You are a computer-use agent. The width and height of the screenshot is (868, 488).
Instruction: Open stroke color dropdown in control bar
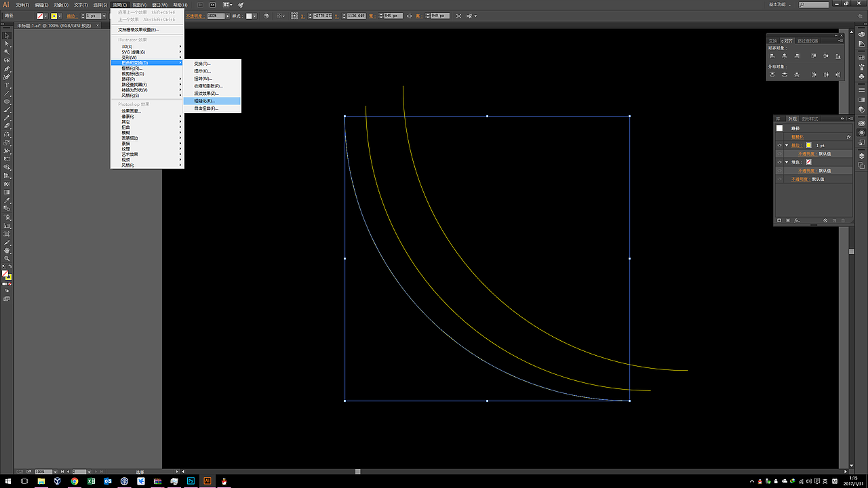(60, 16)
